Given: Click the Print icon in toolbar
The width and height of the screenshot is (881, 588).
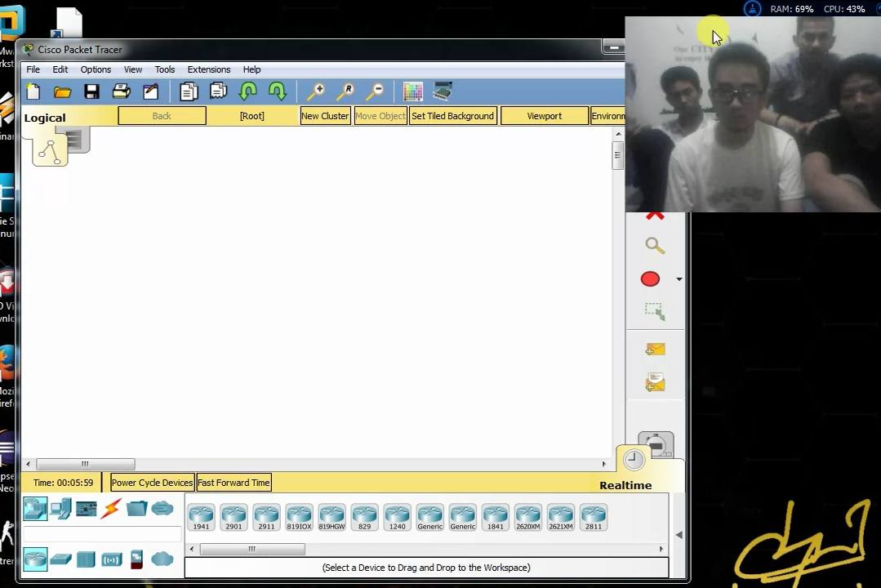Looking at the screenshot, I should tap(122, 91).
